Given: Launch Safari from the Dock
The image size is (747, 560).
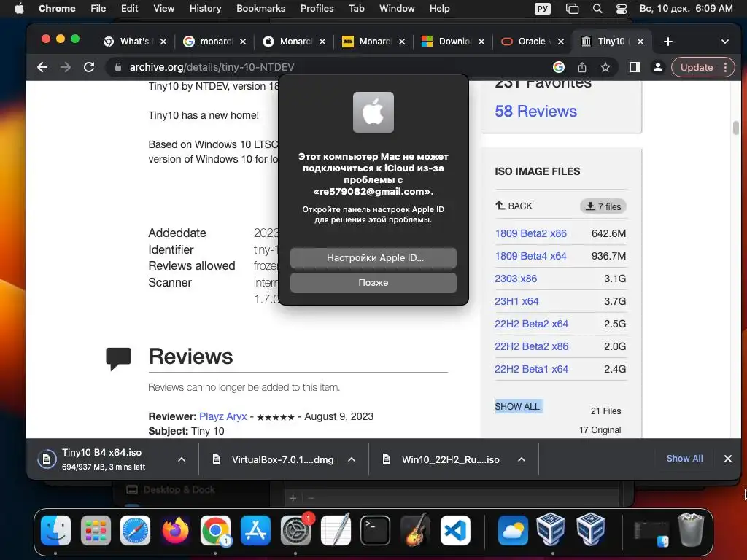Looking at the screenshot, I should pos(135,530).
